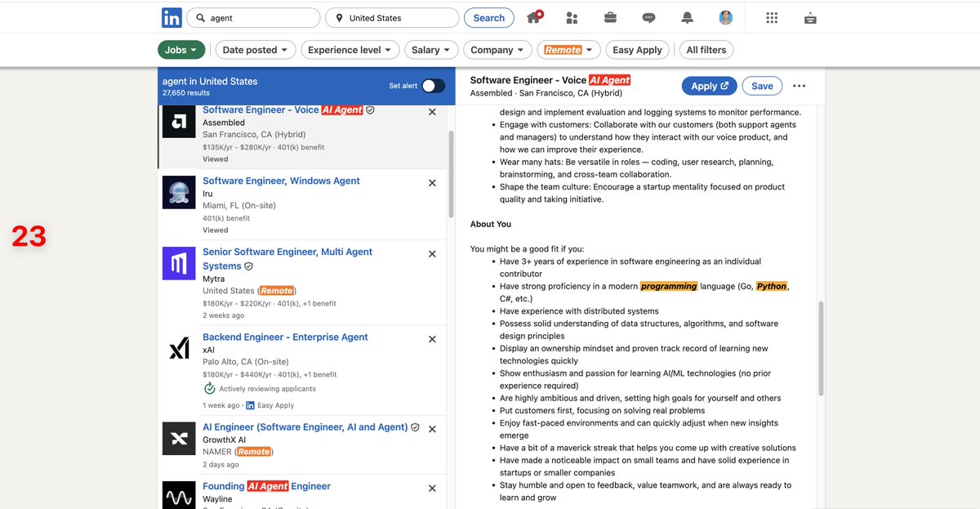Image resolution: width=980 pixels, height=509 pixels.
Task: Open the Date posted filter dropdown
Action: tap(255, 50)
